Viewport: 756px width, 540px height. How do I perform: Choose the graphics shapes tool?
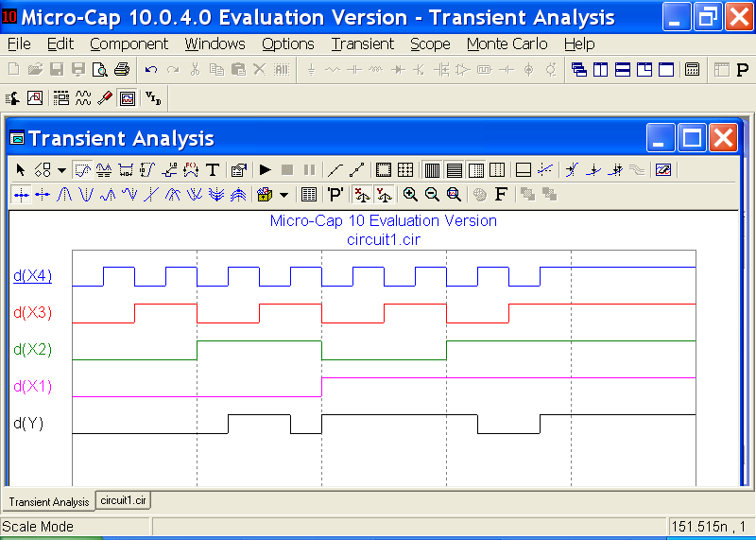(x=43, y=170)
